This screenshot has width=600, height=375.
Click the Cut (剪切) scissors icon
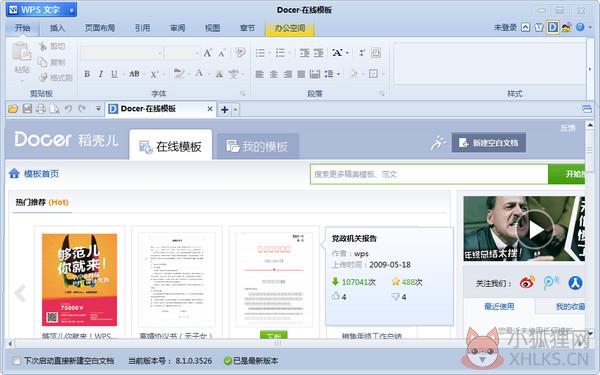43,47
